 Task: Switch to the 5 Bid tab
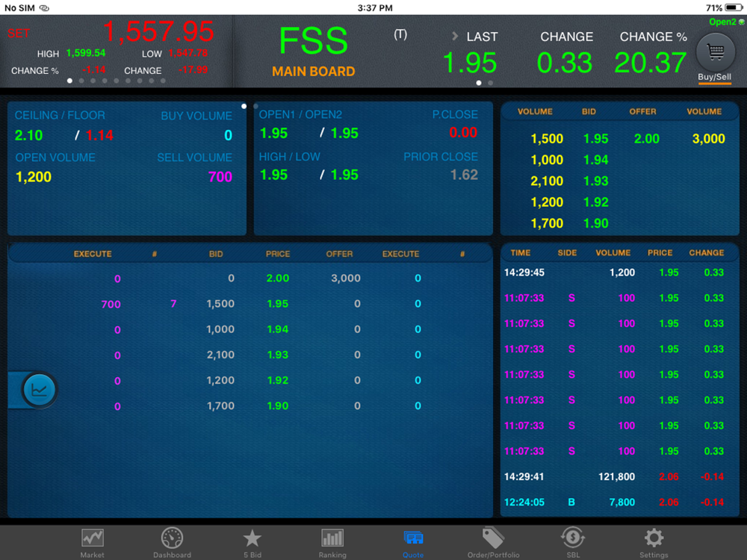(x=252, y=544)
